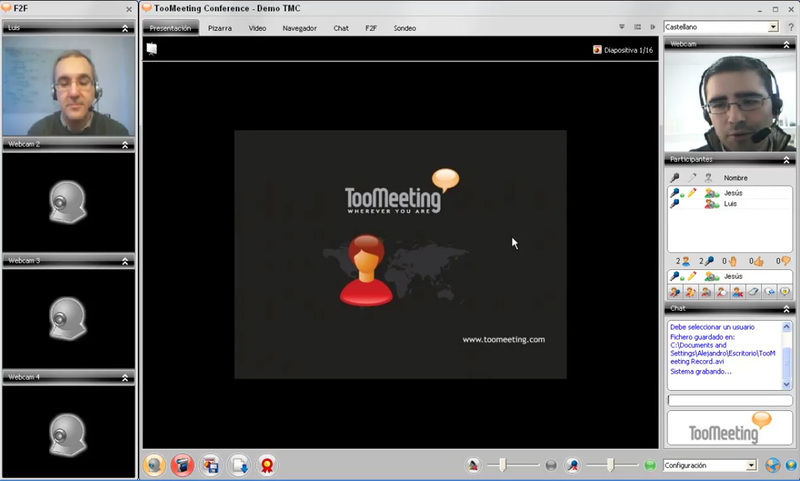Click the file download icon in bottom toolbar
Image resolution: width=800 pixels, height=481 pixels.
[239, 465]
